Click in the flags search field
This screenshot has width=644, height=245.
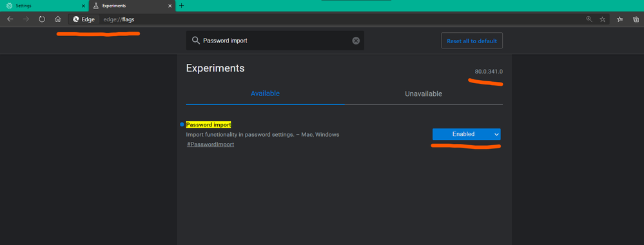[x=275, y=41]
